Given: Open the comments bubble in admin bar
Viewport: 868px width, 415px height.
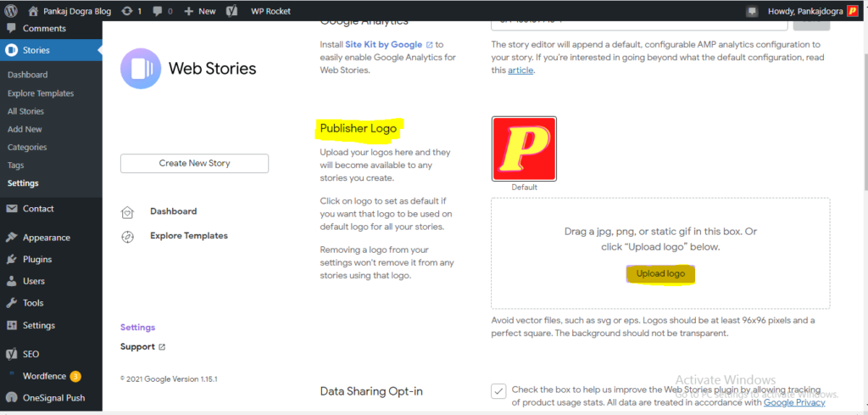Looking at the screenshot, I should click(162, 11).
